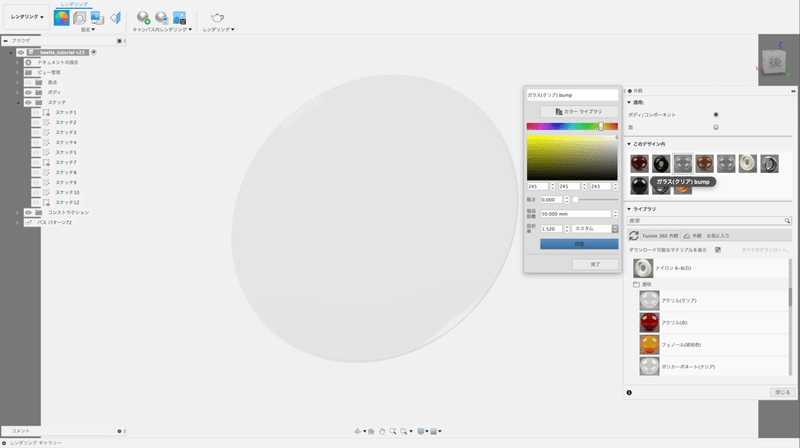Open Display Settings monitor icon
Image resolution: width=800 pixels, height=448 pixels.
(421, 431)
